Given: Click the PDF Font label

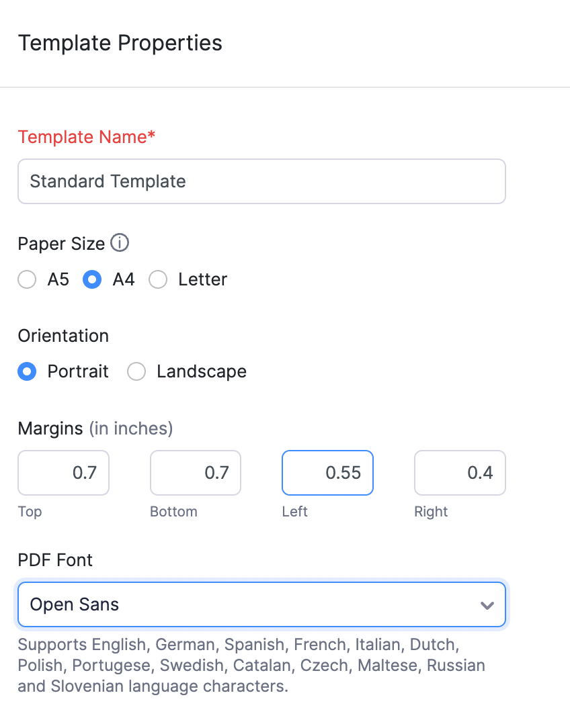Looking at the screenshot, I should coord(55,560).
